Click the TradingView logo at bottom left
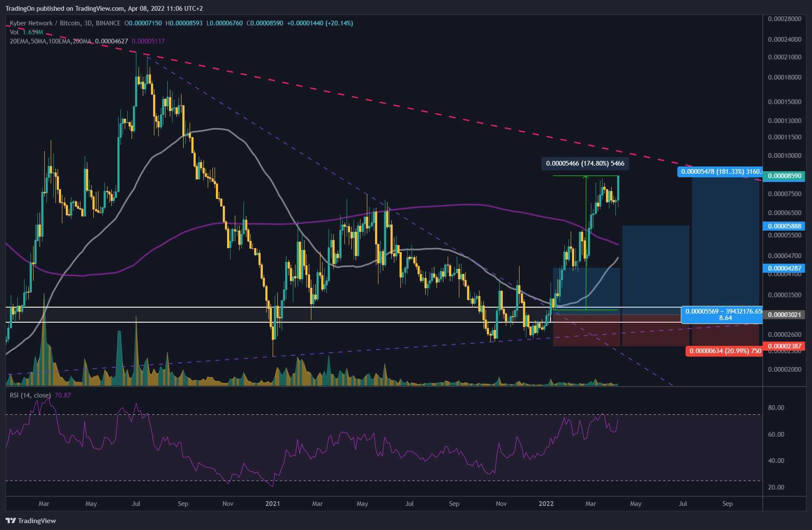Image resolution: width=812 pixels, height=530 pixels. (x=31, y=521)
